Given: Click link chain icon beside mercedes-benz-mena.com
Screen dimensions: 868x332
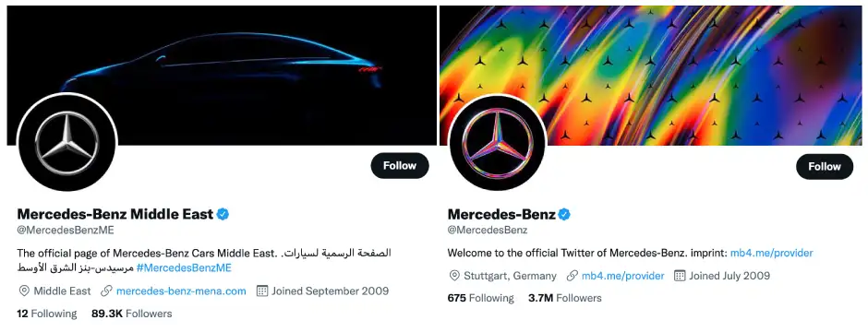Looking at the screenshot, I should tap(106, 291).
